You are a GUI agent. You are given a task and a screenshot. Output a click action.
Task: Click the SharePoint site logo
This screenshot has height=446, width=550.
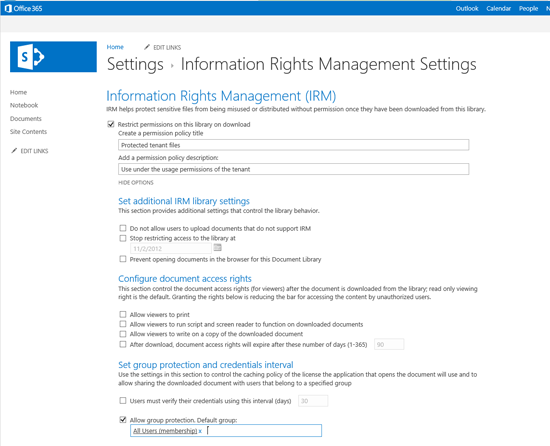tap(53, 56)
